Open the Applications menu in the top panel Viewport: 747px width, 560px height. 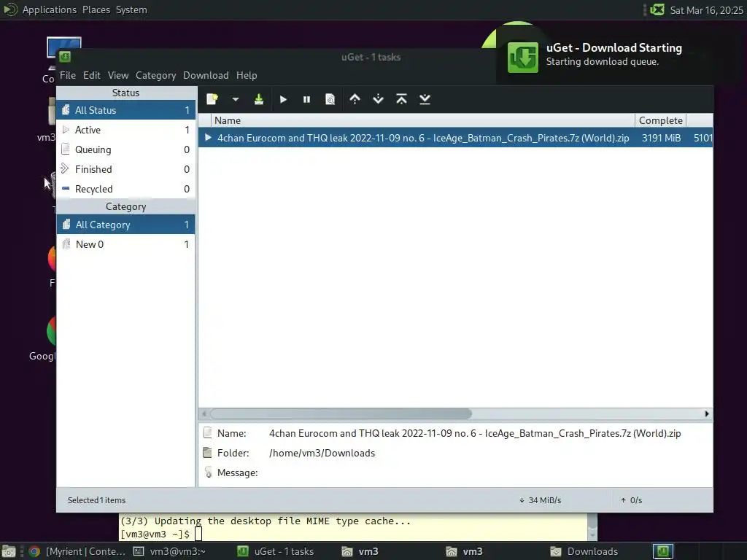49,9
